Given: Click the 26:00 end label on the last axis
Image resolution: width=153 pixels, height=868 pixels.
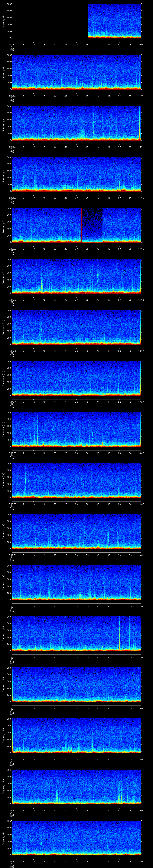Looking at the screenshot, I should click(141, 861).
